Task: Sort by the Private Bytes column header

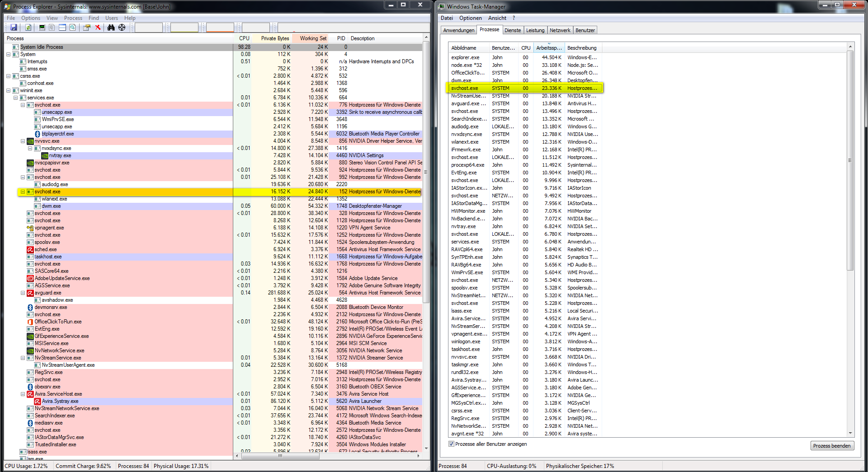Action: pyautogui.click(x=271, y=38)
